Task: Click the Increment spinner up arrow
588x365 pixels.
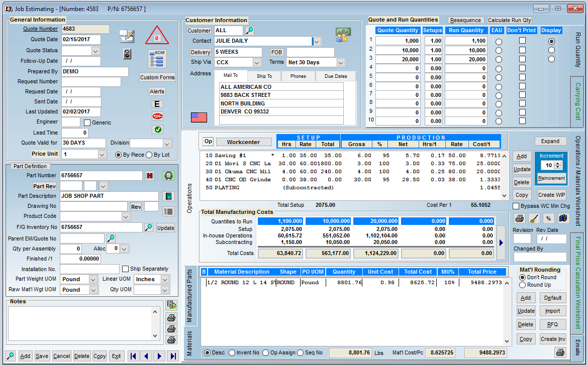Action: (x=557, y=163)
